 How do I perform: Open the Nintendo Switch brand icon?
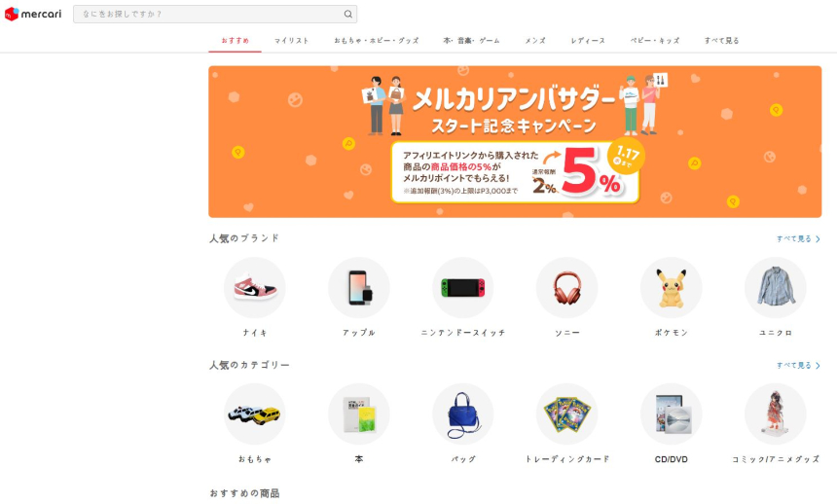463,288
